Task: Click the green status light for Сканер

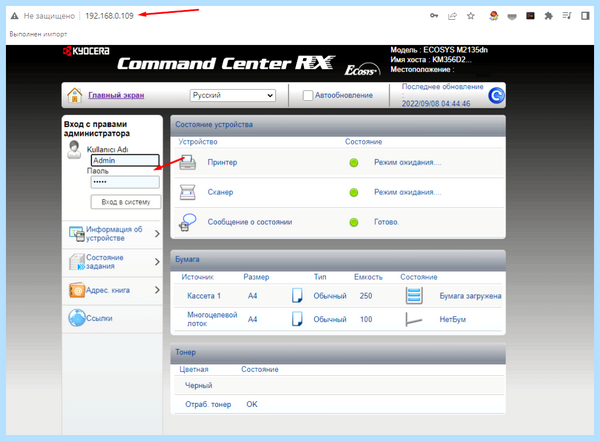Action: point(354,193)
